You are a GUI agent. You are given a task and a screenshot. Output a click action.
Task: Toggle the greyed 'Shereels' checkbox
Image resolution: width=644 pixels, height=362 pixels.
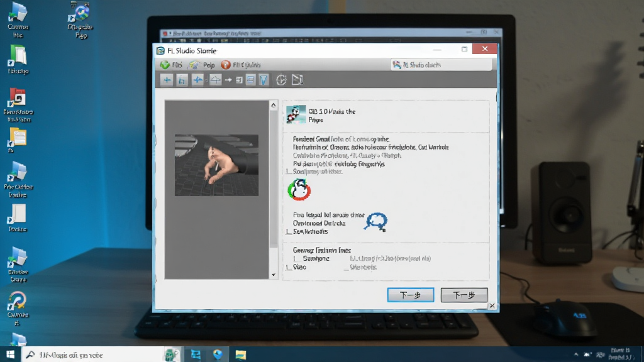point(347,267)
